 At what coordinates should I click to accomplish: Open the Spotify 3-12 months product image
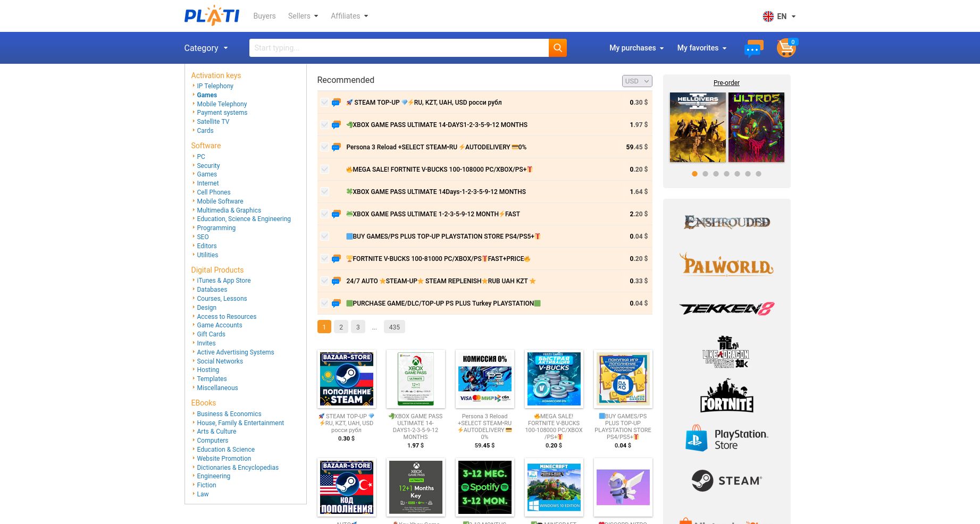coord(485,487)
